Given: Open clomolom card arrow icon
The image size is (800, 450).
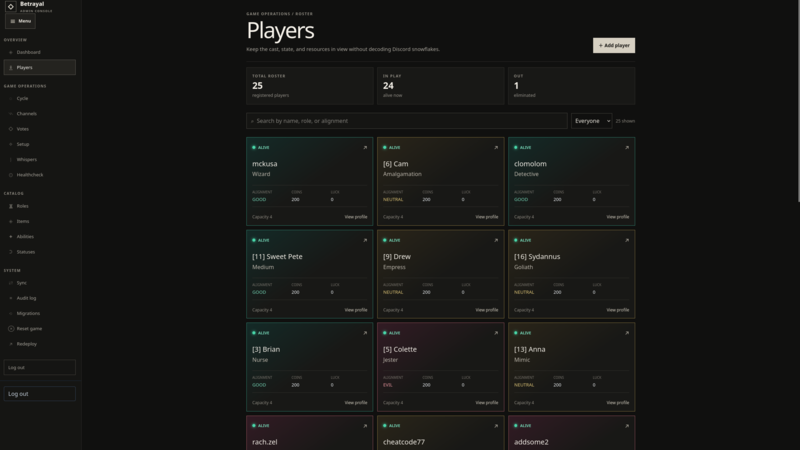Looking at the screenshot, I should tap(627, 147).
